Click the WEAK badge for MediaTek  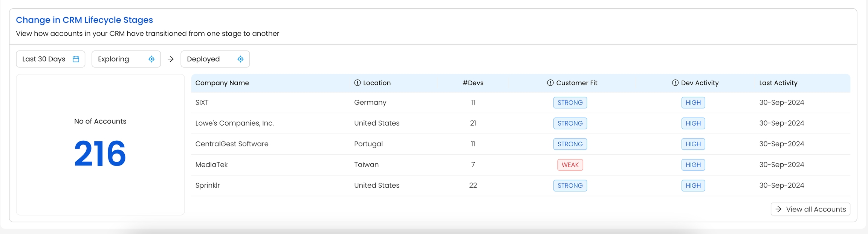(x=570, y=165)
